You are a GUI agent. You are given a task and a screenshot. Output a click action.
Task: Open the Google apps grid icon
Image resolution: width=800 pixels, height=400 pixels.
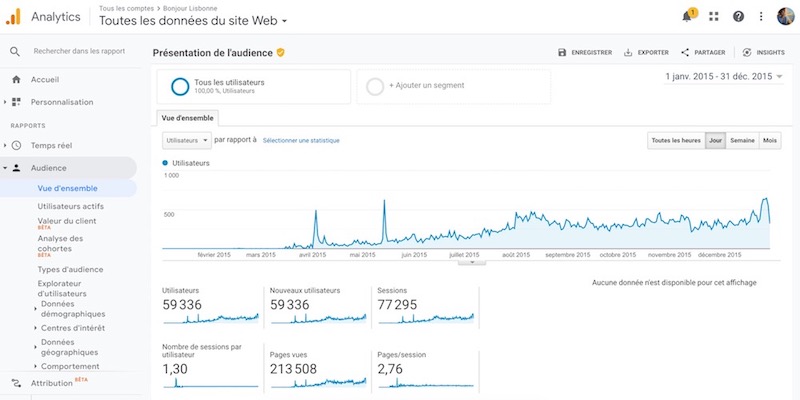click(x=713, y=17)
